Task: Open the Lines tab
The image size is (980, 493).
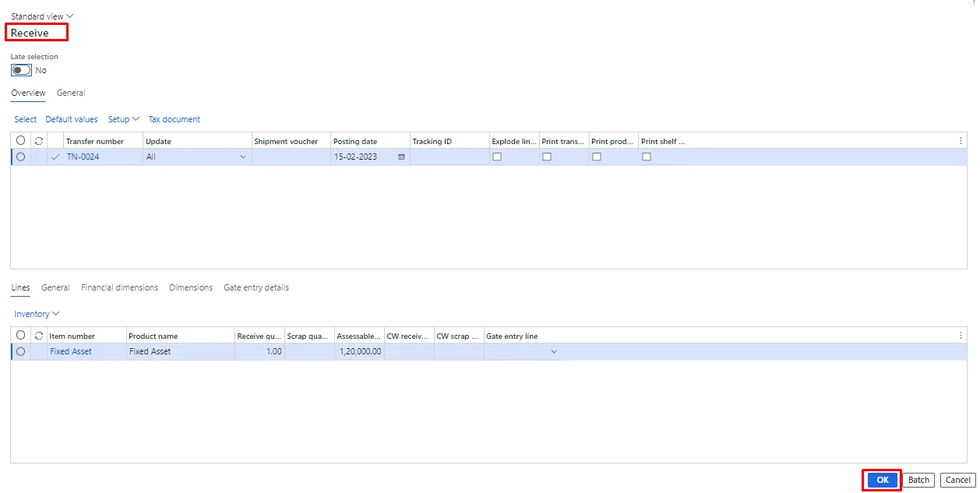Action: [x=20, y=287]
